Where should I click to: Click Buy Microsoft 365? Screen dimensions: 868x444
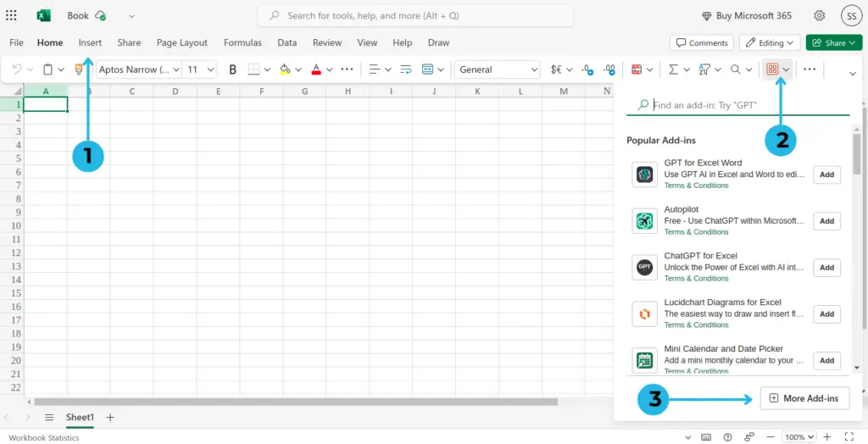pos(747,15)
